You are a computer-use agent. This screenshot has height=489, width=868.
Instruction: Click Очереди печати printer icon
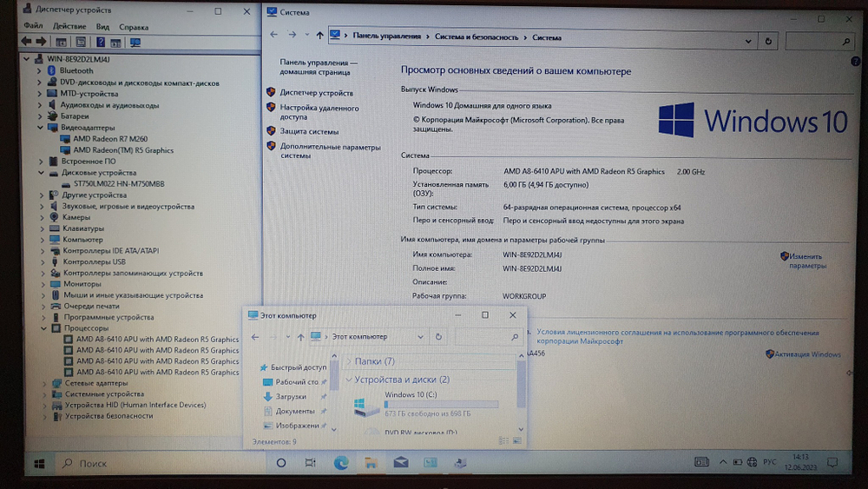click(x=56, y=306)
